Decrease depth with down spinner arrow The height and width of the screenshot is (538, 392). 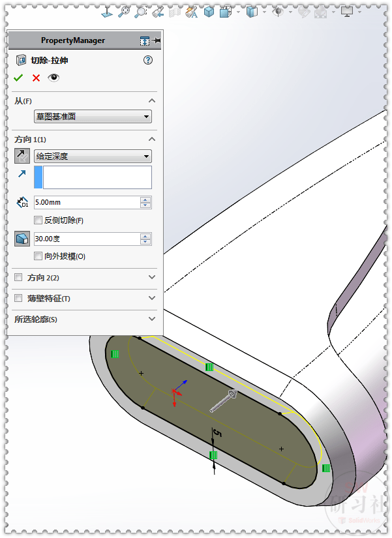[x=145, y=205]
